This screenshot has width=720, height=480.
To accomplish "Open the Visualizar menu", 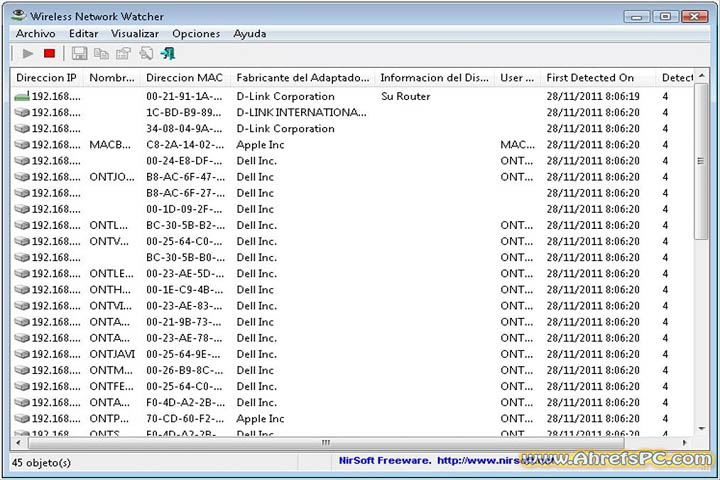I will (x=135, y=34).
